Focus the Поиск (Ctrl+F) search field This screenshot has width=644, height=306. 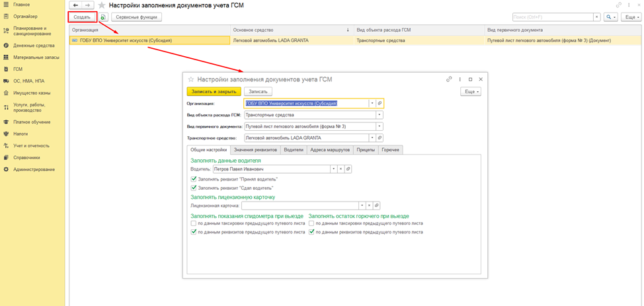point(553,17)
